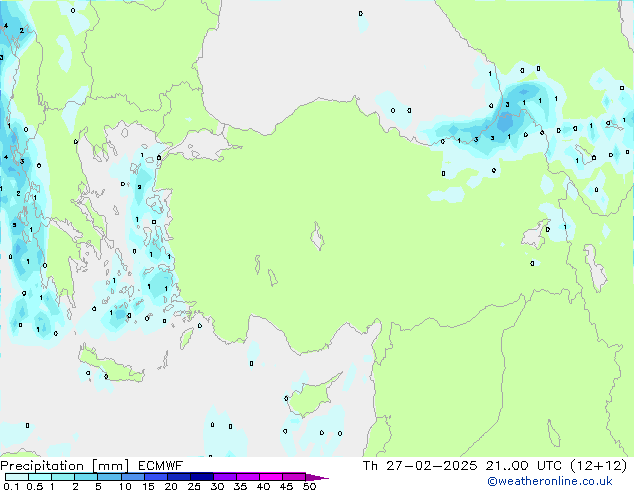
Task: Click the legend value label '25'
Action: (194, 486)
